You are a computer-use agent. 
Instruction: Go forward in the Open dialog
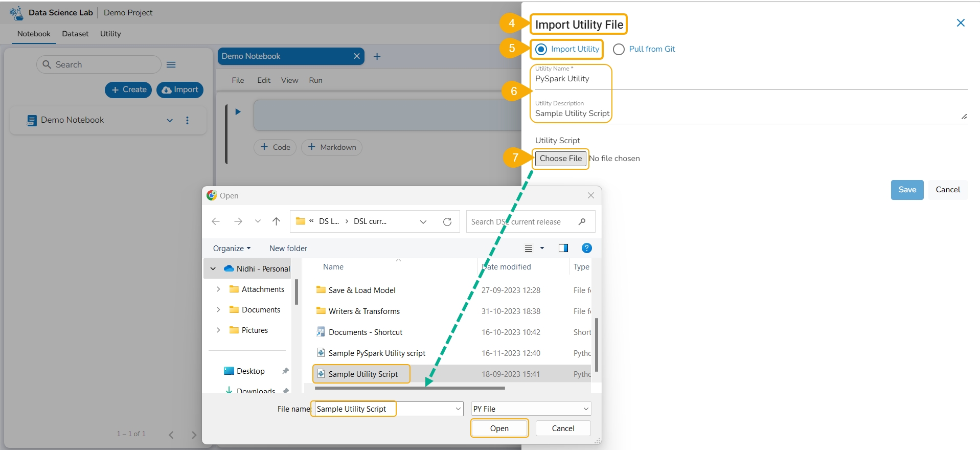(238, 221)
